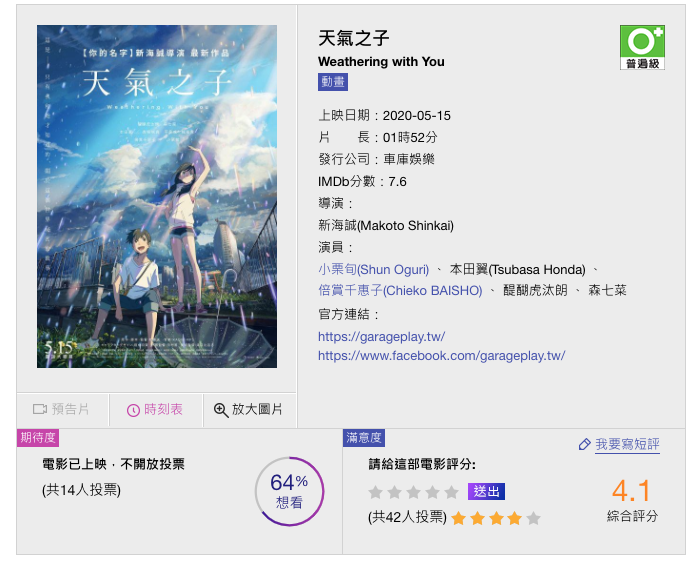Click the 動畫 genre tag
This screenshot has width=698, height=562.
pyautogui.click(x=333, y=82)
